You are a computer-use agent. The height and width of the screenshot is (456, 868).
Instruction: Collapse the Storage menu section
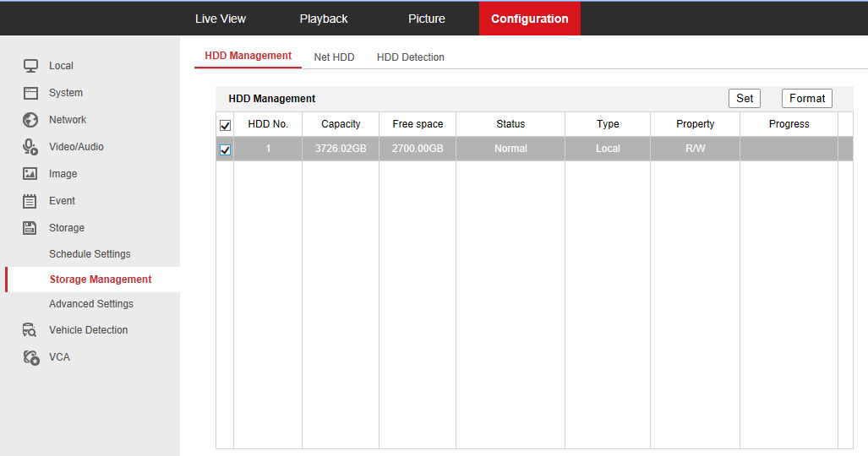66,228
